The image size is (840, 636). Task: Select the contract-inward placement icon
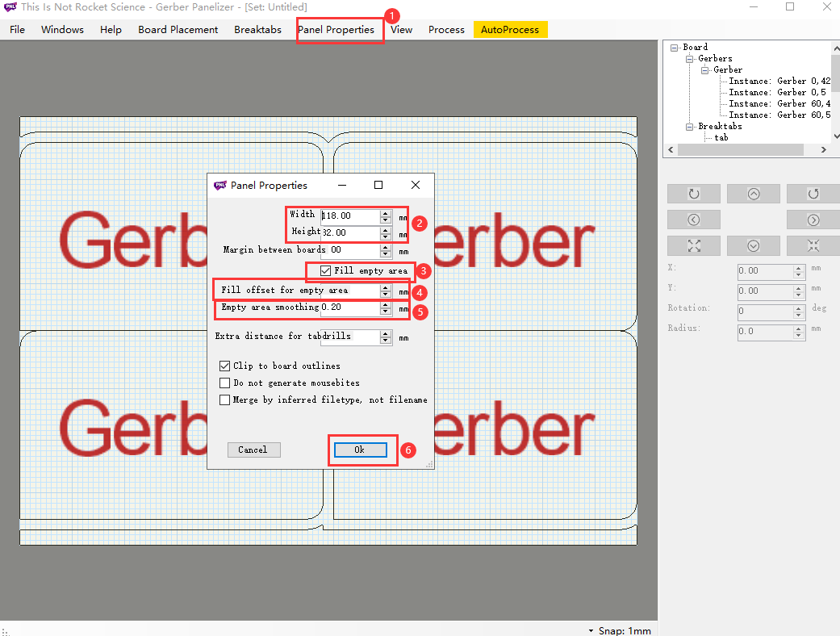pyautogui.click(x=813, y=245)
